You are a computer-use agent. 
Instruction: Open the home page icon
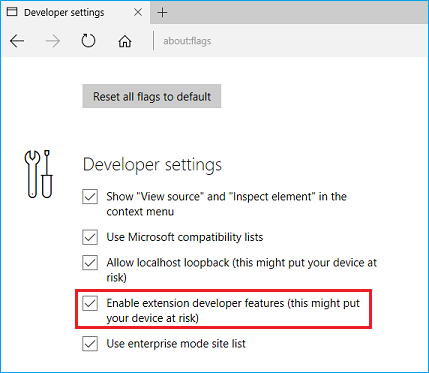pos(125,41)
